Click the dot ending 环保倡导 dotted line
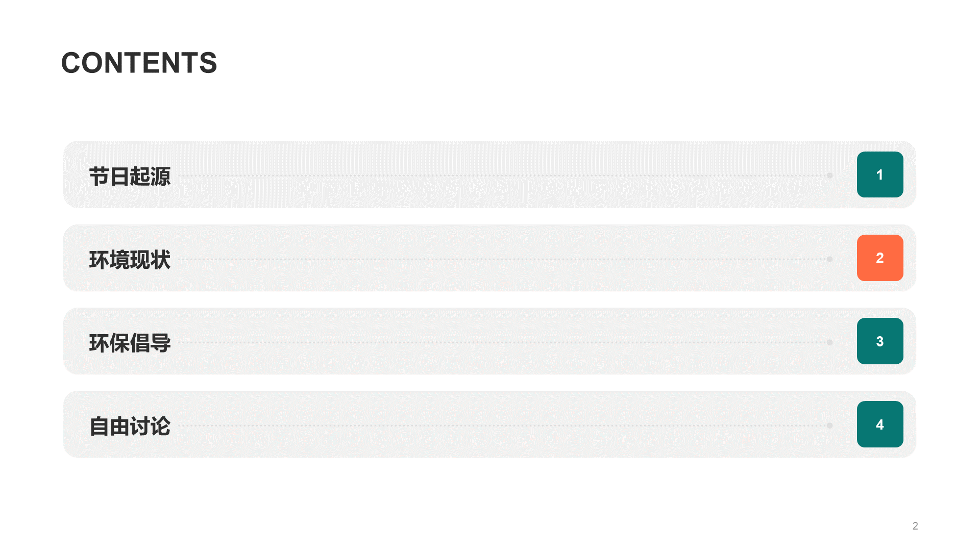This screenshot has width=980, height=551. click(829, 342)
